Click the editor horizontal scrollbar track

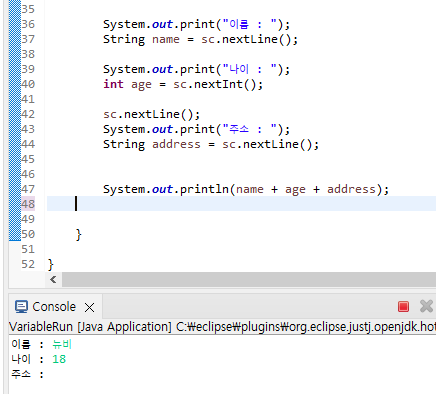[249, 279]
